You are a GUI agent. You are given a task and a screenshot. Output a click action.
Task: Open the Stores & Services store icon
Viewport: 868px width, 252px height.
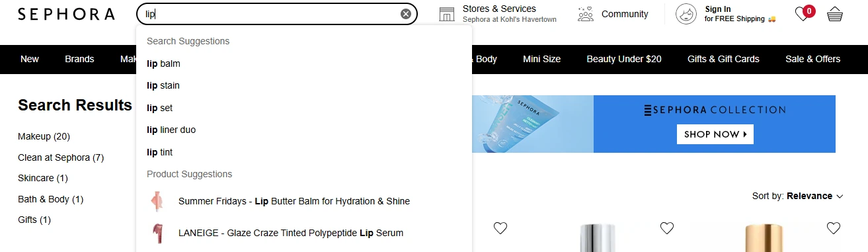click(447, 14)
